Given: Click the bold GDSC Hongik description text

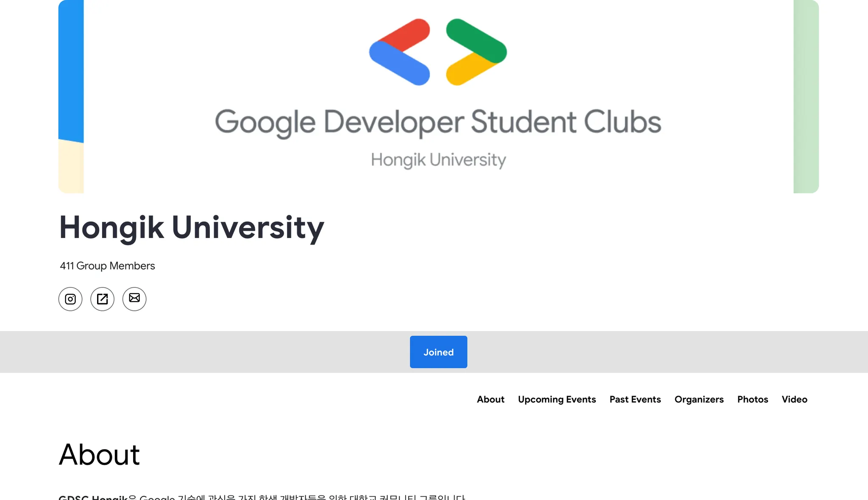Looking at the screenshot, I should (93, 497).
